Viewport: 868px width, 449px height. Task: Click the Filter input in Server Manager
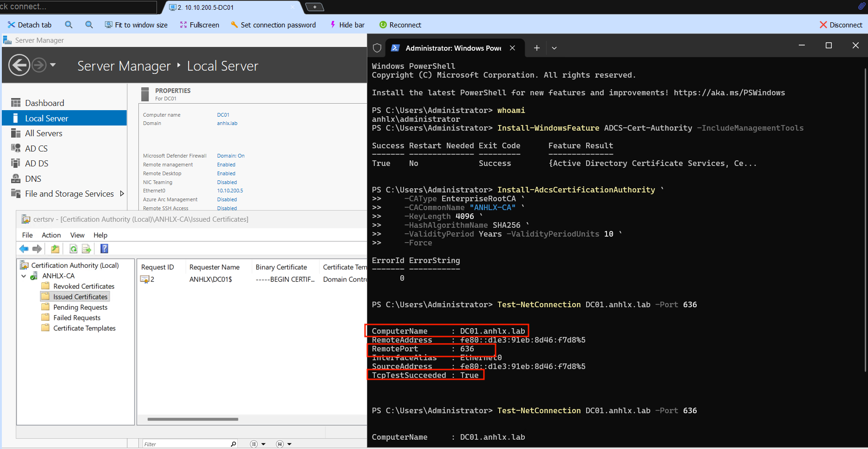187,444
